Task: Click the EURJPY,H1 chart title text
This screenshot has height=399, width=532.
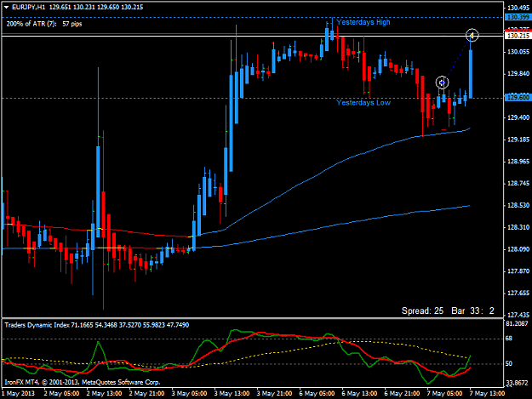Action: [28, 7]
